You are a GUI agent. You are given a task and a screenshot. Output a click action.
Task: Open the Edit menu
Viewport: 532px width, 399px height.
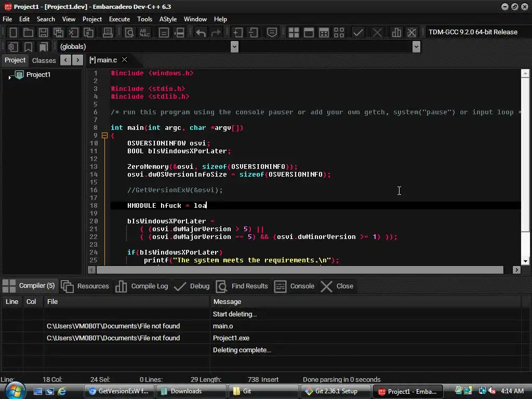[24, 19]
